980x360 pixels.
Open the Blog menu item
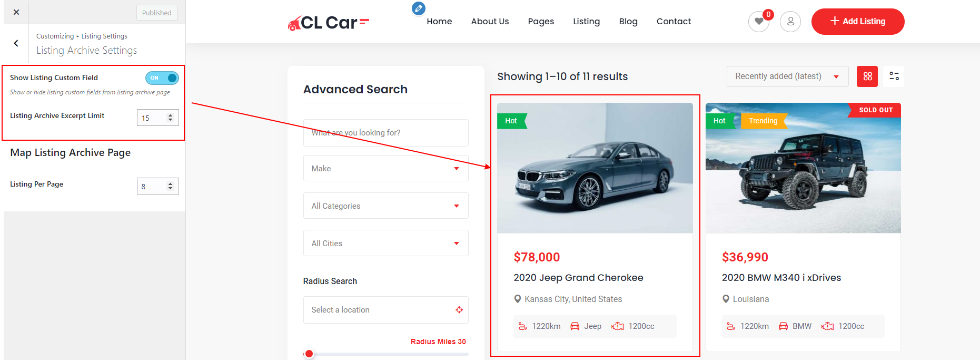pyautogui.click(x=628, y=21)
